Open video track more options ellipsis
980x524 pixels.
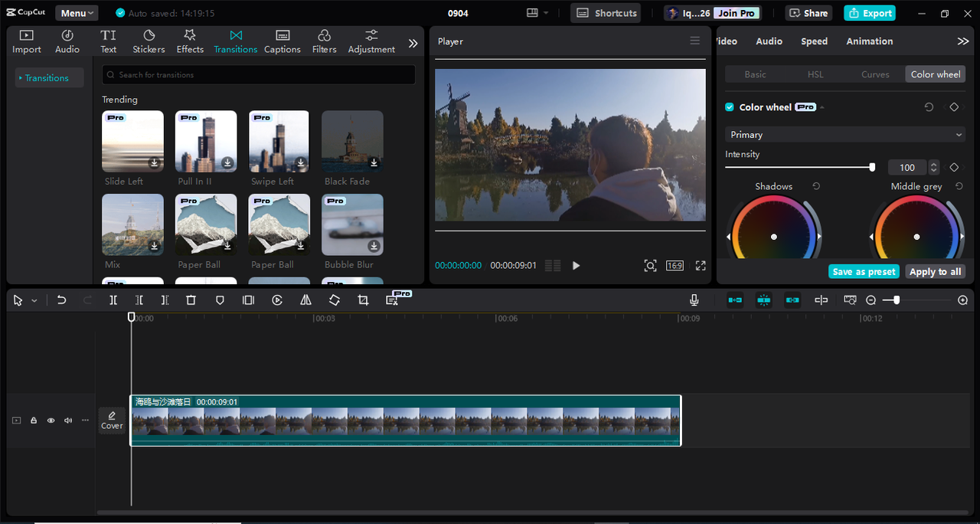tap(86, 421)
